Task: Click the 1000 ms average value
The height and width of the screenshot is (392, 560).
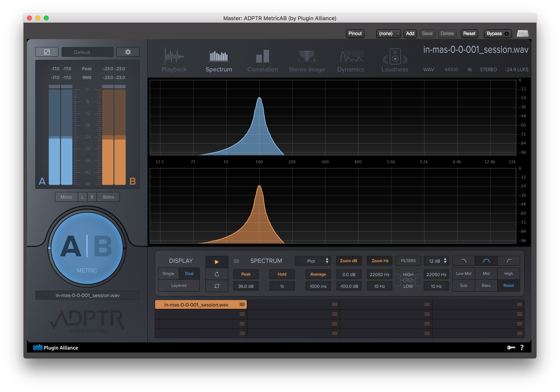Action: pyautogui.click(x=318, y=286)
